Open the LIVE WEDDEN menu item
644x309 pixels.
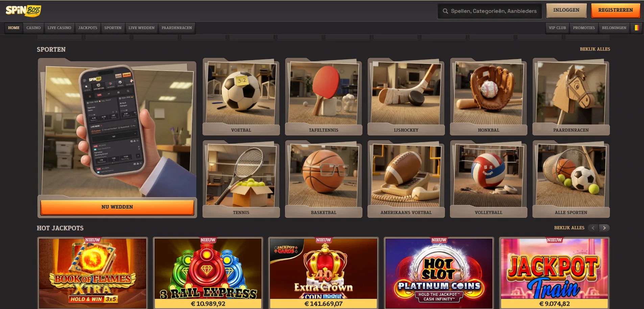pyautogui.click(x=141, y=28)
